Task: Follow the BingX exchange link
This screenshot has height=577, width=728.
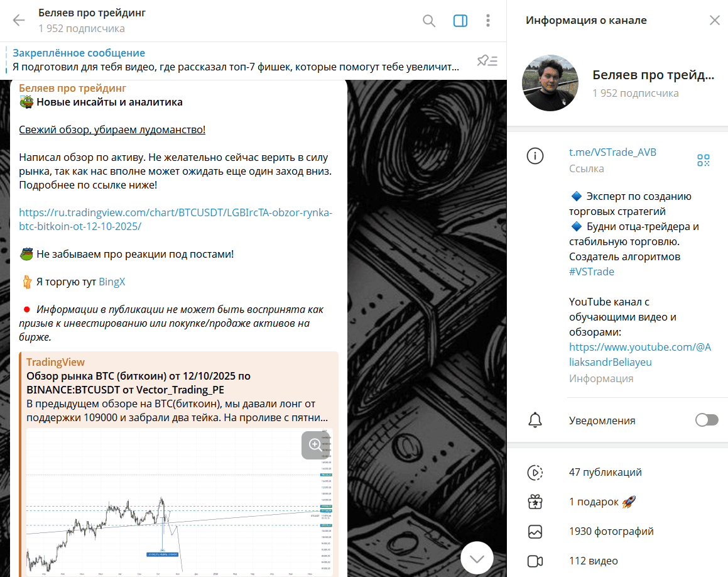Action: [x=112, y=282]
